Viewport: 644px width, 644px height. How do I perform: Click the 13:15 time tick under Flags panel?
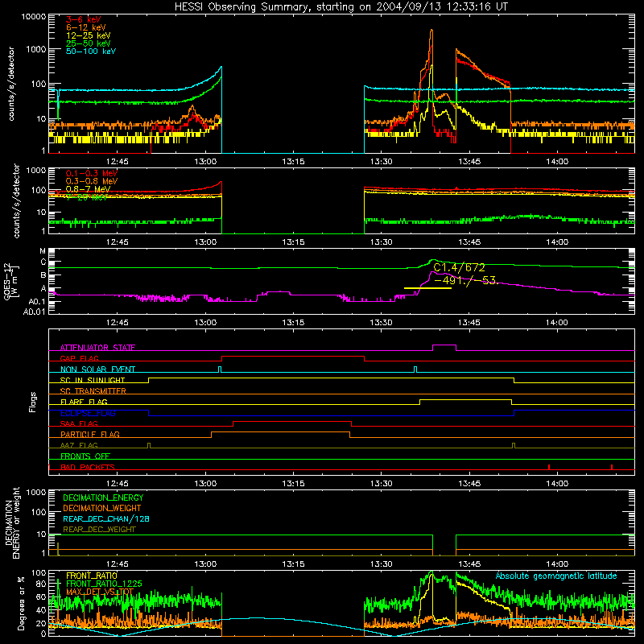[293, 484]
